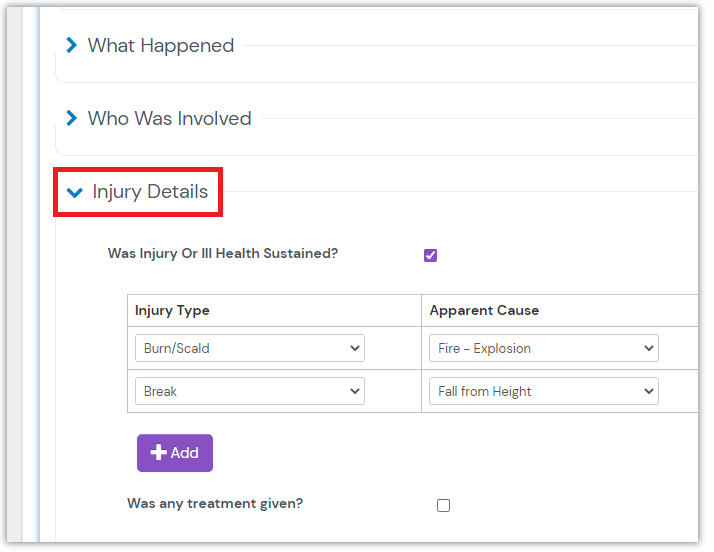Image resolution: width=714 pixels, height=552 pixels.
Task: Click the Apparent Cause column header
Action: coord(484,310)
